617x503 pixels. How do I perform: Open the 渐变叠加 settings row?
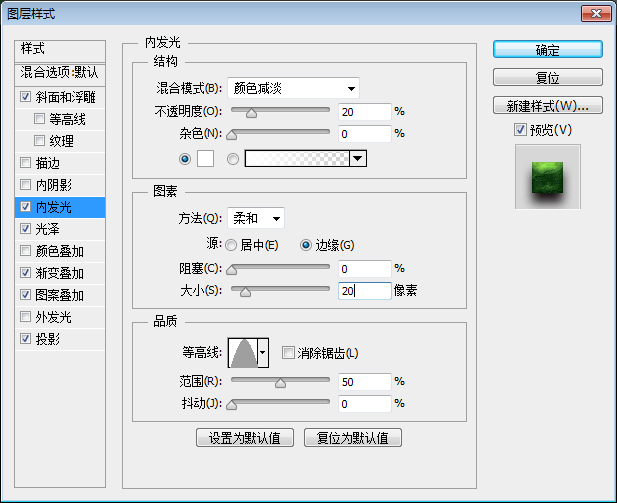60,273
